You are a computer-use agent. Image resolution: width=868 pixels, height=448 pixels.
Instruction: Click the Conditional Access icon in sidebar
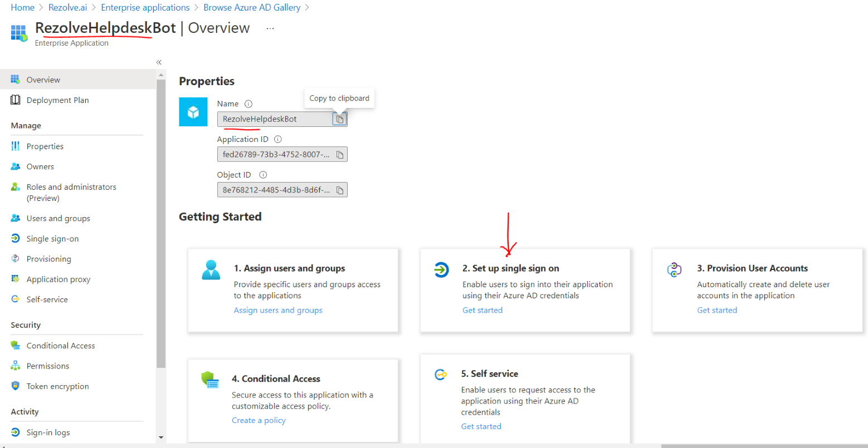[16, 346]
